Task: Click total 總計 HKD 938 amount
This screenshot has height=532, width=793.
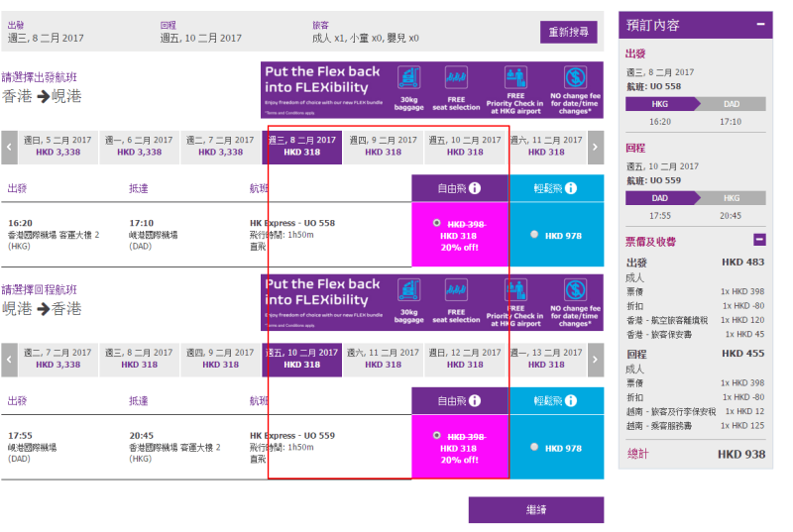Action: pos(741,454)
